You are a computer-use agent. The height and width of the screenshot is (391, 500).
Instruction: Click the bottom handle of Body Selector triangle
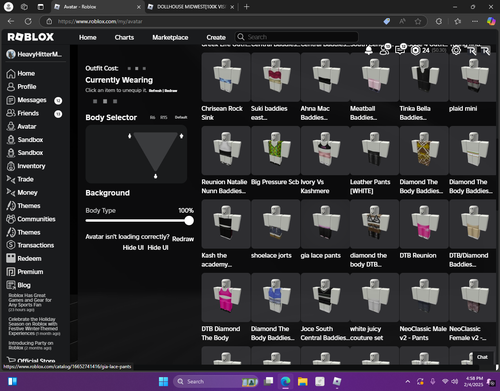coord(155,176)
